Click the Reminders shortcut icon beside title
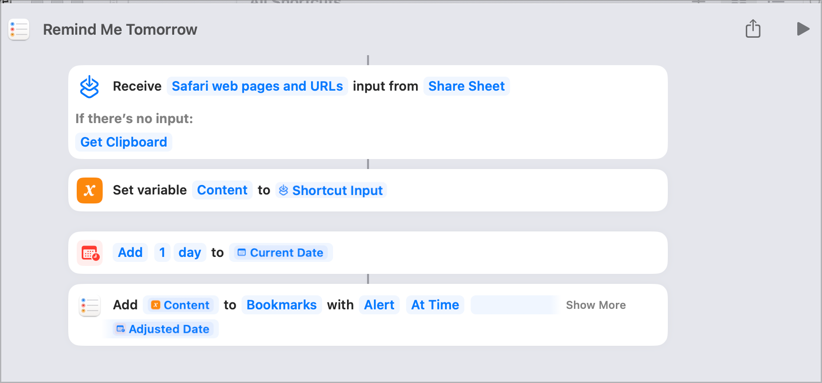This screenshot has width=822, height=383. [18, 29]
